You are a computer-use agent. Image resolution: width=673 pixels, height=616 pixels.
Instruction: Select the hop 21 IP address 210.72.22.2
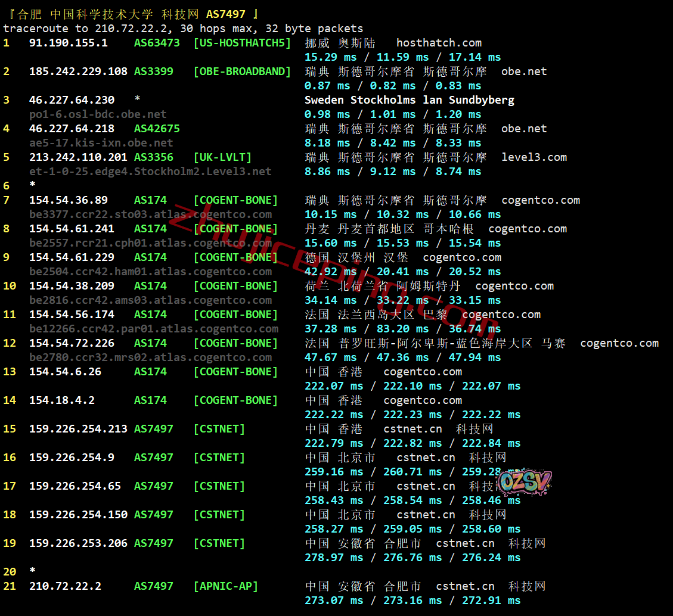click(x=65, y=586)
